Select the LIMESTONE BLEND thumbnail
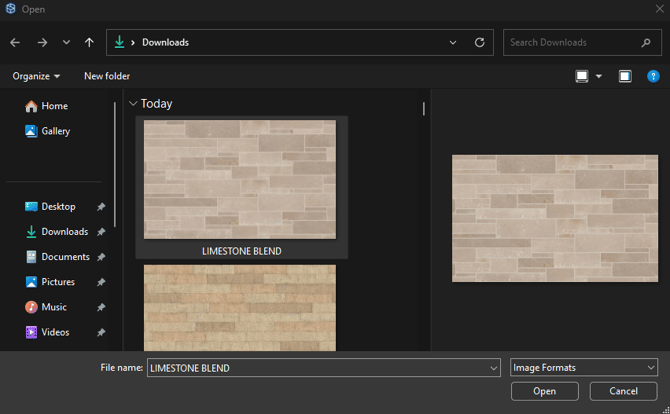Image resolution: width=670 pixels, height=414 pixels. click(240, 179)
